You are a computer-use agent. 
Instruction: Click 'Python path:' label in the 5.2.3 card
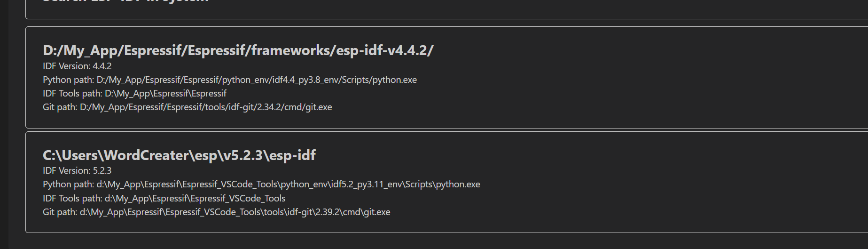pos(68,184)
